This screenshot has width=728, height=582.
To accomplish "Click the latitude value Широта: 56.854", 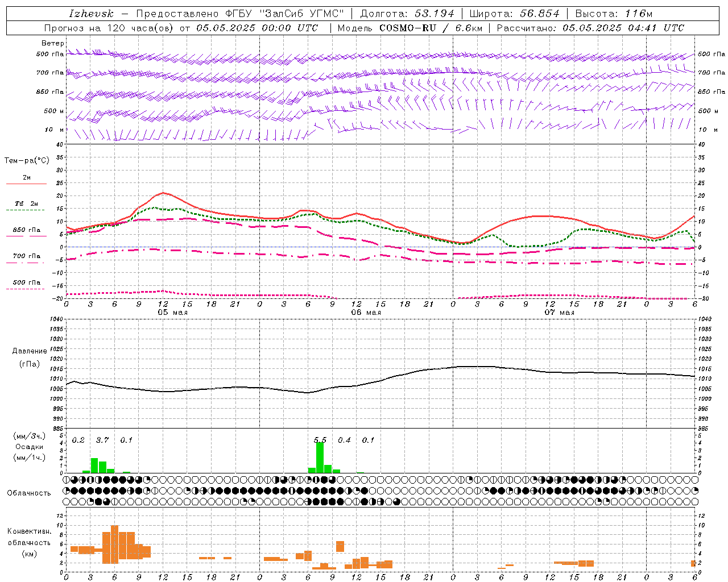I will [515, 14].
